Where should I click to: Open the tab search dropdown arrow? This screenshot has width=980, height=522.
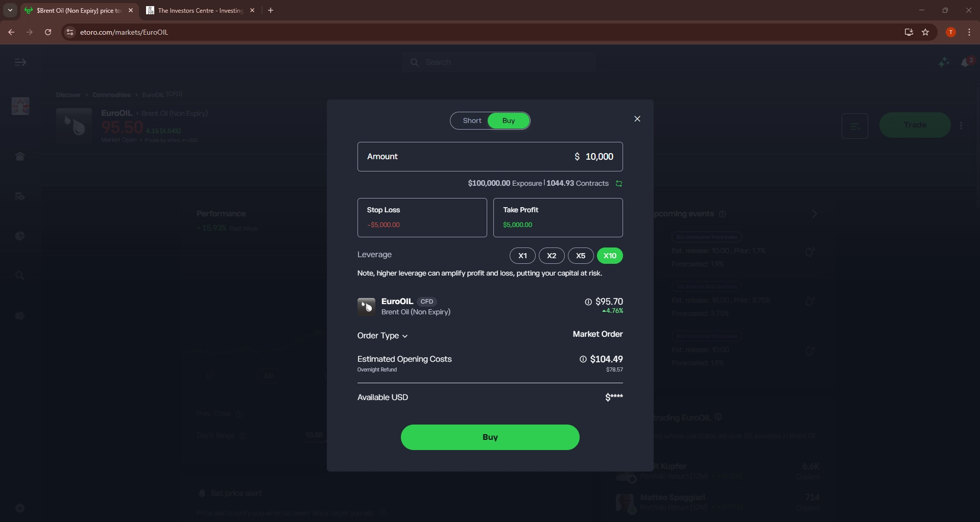point(10,10)
